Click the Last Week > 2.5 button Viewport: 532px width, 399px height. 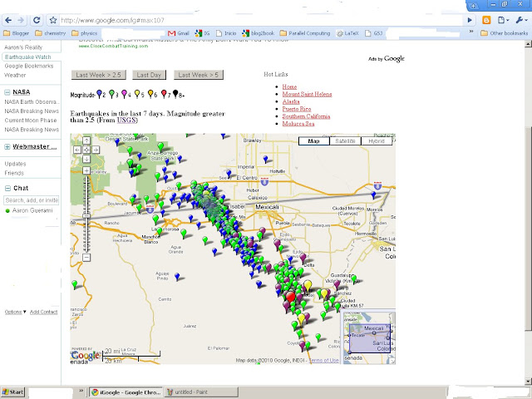[x=99, y=75]
